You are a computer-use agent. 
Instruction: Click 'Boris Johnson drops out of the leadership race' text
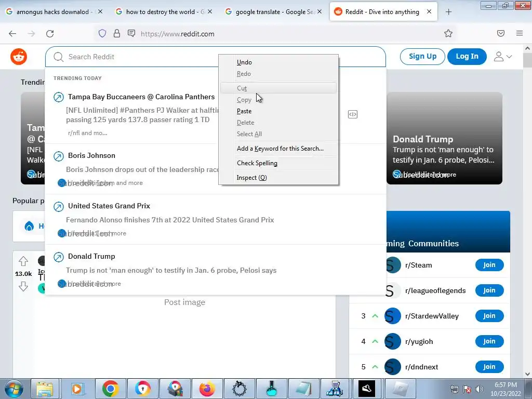[x=142, y=170]
